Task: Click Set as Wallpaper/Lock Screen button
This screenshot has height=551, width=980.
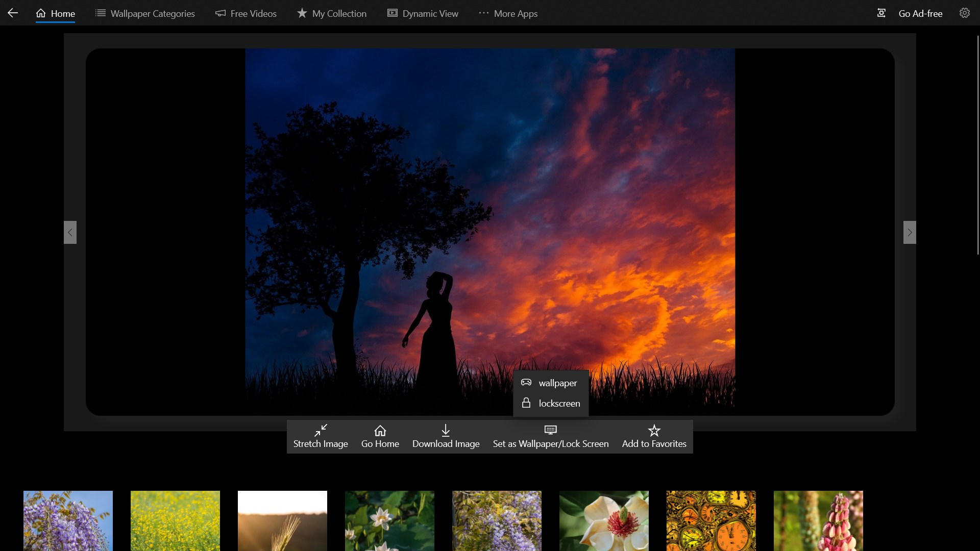Action: pos(551,437)
